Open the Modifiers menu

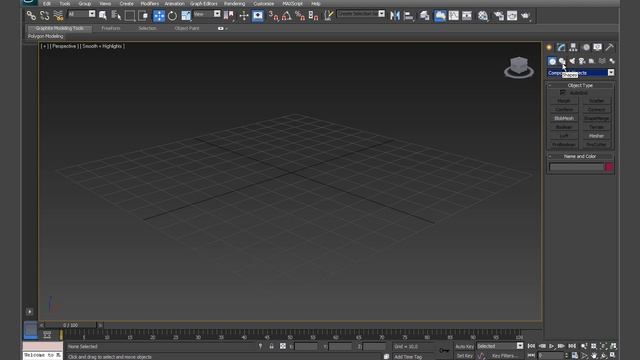pyautogui.click(x=149, y=4)
